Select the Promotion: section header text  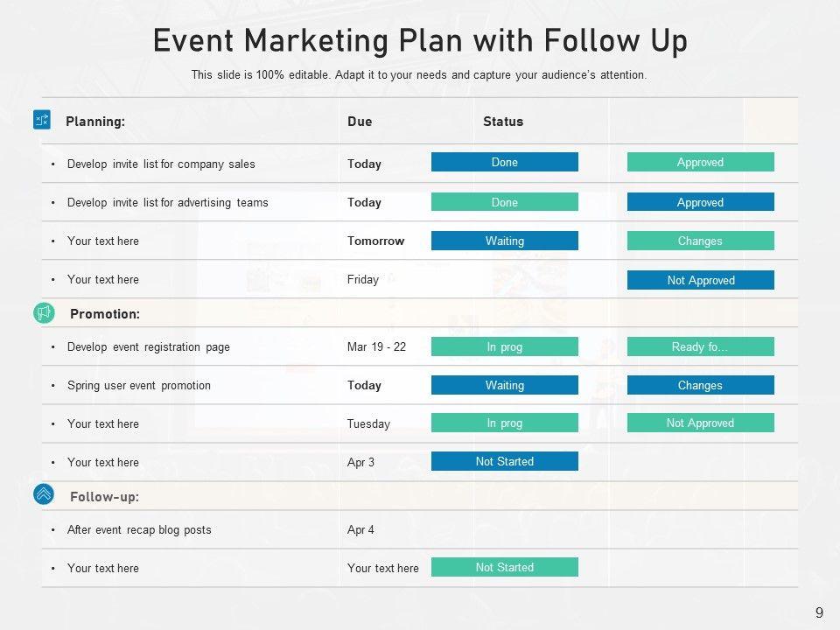coord(105,313)
